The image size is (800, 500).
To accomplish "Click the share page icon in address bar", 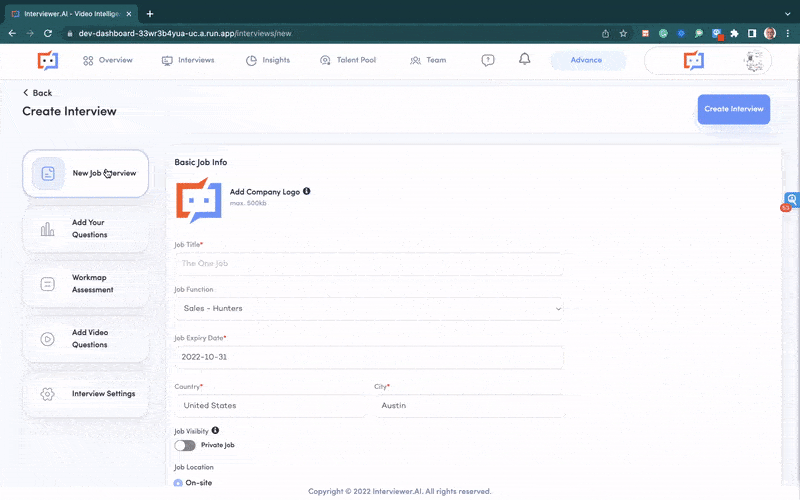I will (606, 34).
